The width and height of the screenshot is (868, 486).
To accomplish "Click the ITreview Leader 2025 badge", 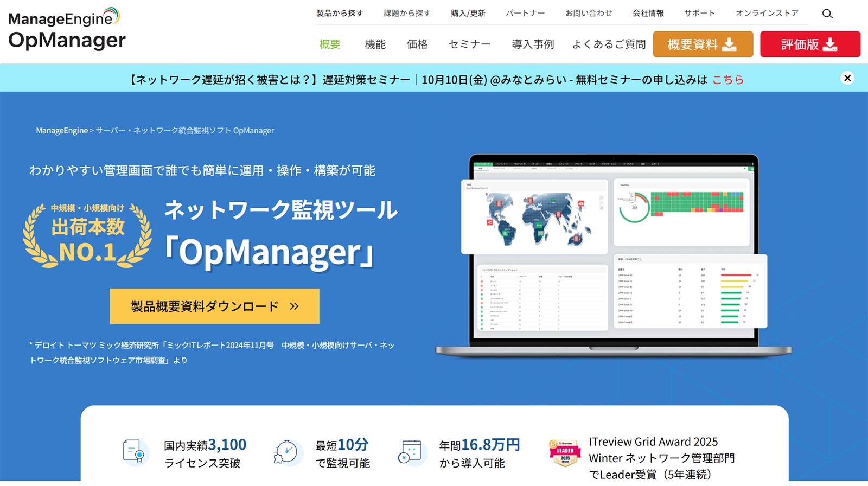I will (x=565, y=453).
